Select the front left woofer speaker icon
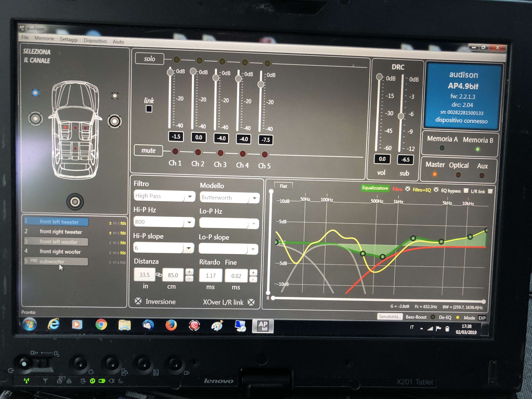 (36, 119)
